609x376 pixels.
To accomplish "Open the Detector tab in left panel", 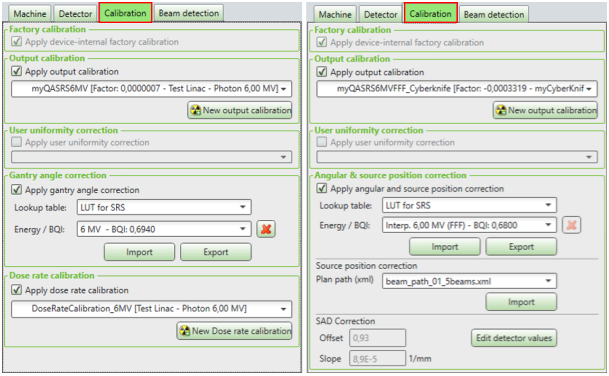I will click(75, 14).
